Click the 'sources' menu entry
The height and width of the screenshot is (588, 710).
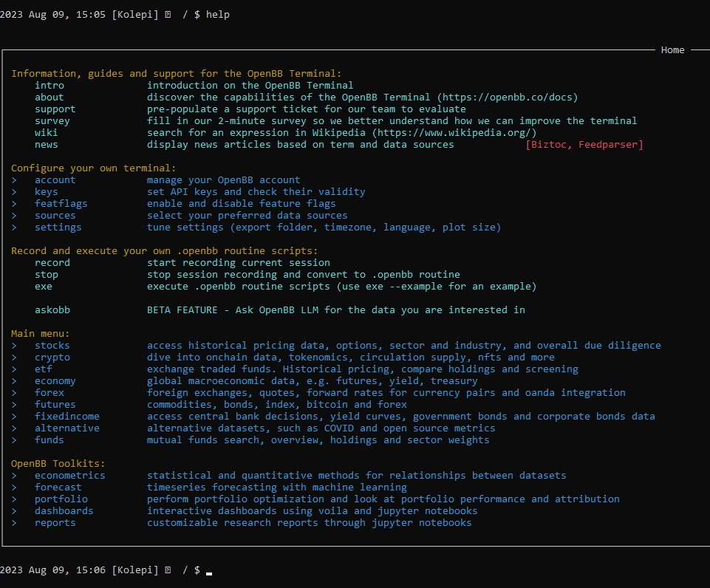coord(55,215)
